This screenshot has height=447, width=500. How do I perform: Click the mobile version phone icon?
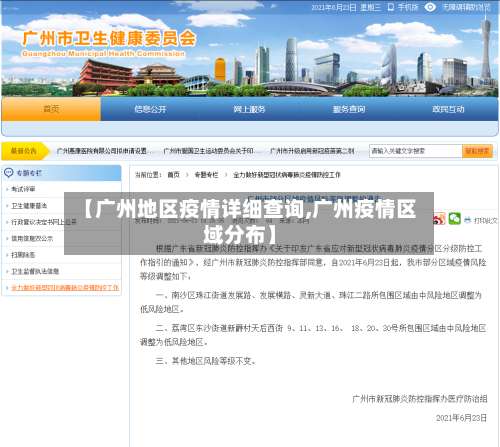point(391,7)
